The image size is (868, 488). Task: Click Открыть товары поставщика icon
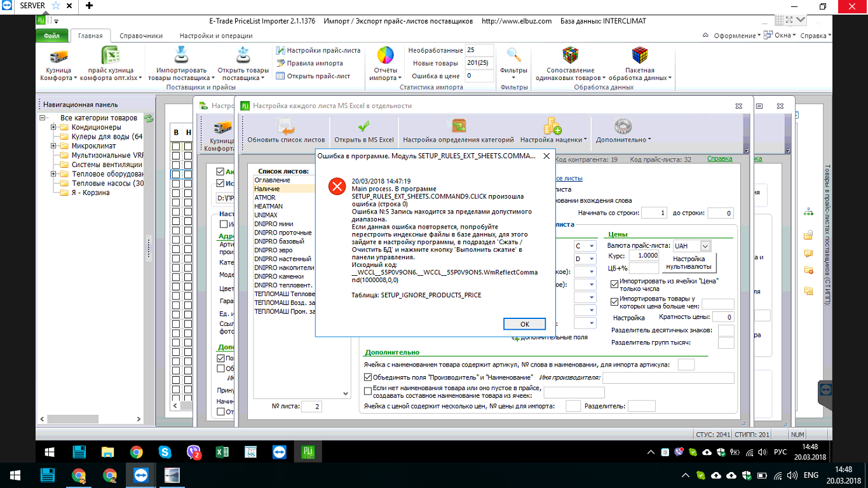243,56
